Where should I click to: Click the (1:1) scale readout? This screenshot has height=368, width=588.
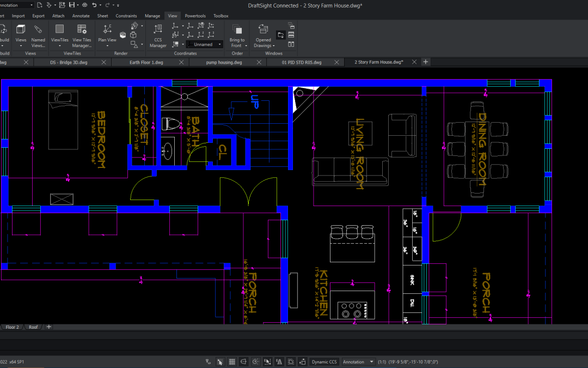pyautogui.click(x=382, y=362)
